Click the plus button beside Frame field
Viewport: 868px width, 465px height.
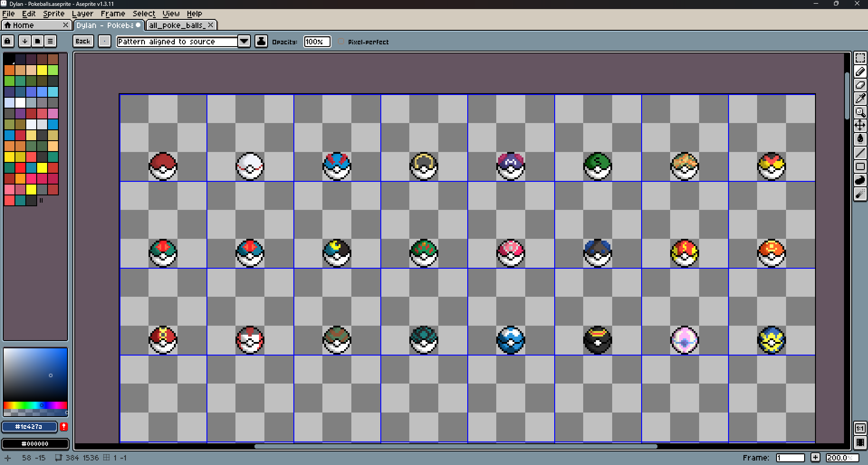click(x=815, y=457)
